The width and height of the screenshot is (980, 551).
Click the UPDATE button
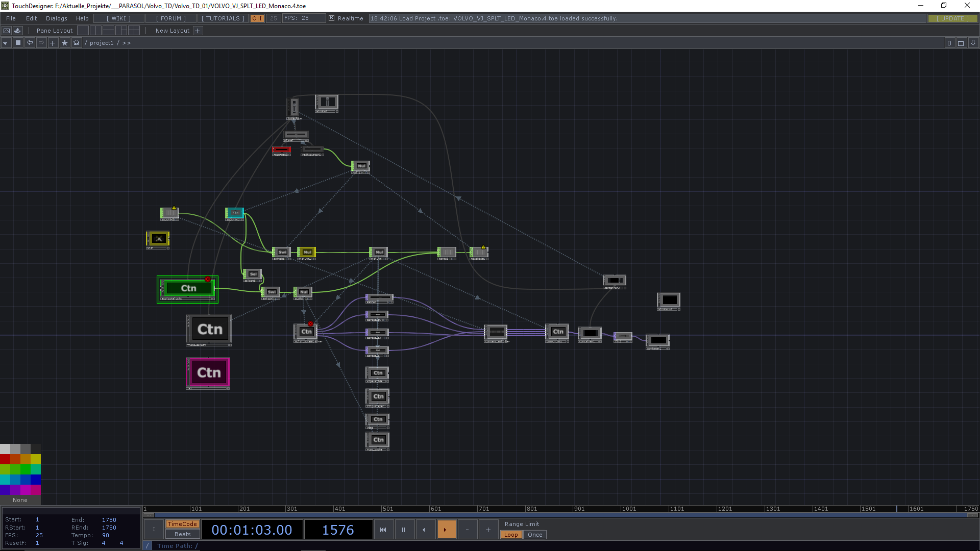click(952, 18)
